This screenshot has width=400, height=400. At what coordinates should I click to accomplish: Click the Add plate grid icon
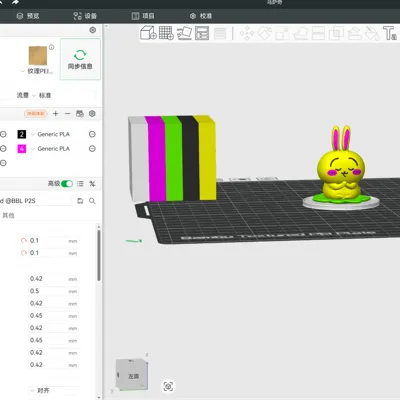(166, 33)
